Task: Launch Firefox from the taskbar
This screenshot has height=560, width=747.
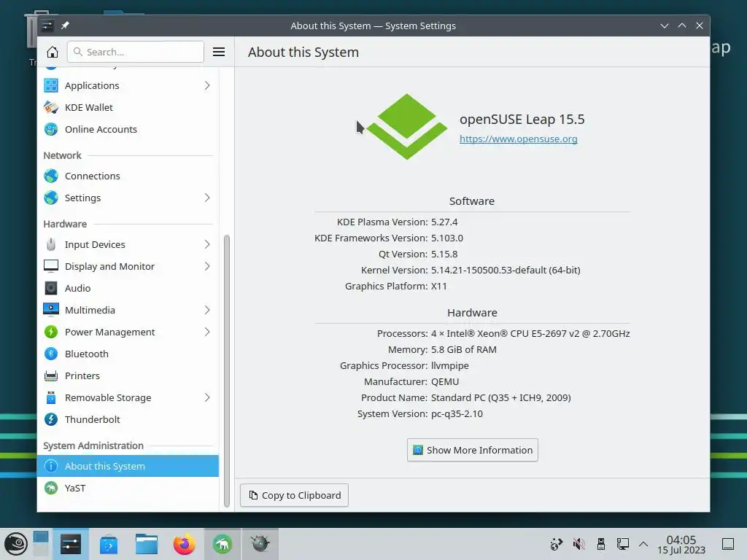Action: point(185,544)
